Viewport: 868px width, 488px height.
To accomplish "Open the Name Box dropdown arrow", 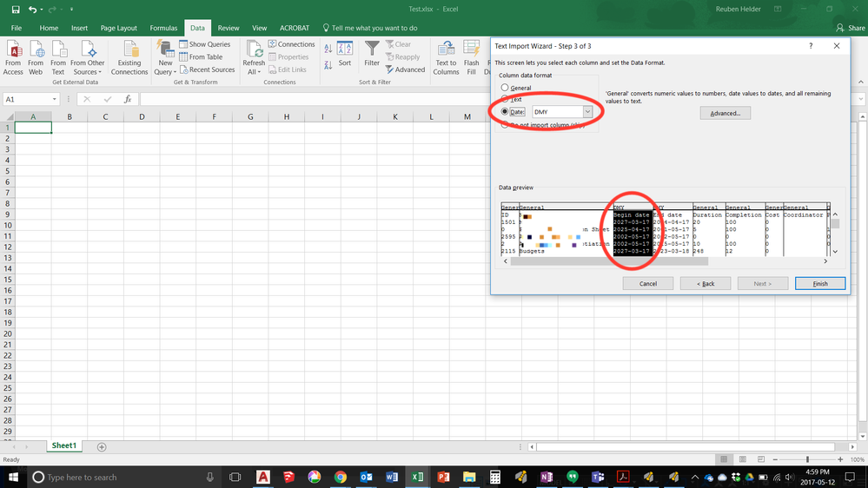I will pyautogui.click(x=54, y=99).
